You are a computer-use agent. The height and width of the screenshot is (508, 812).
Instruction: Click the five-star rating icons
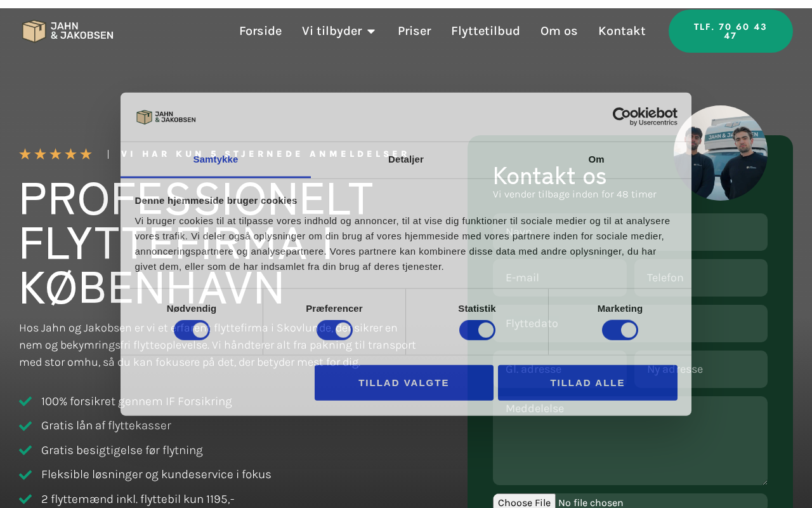pos(56,154)
